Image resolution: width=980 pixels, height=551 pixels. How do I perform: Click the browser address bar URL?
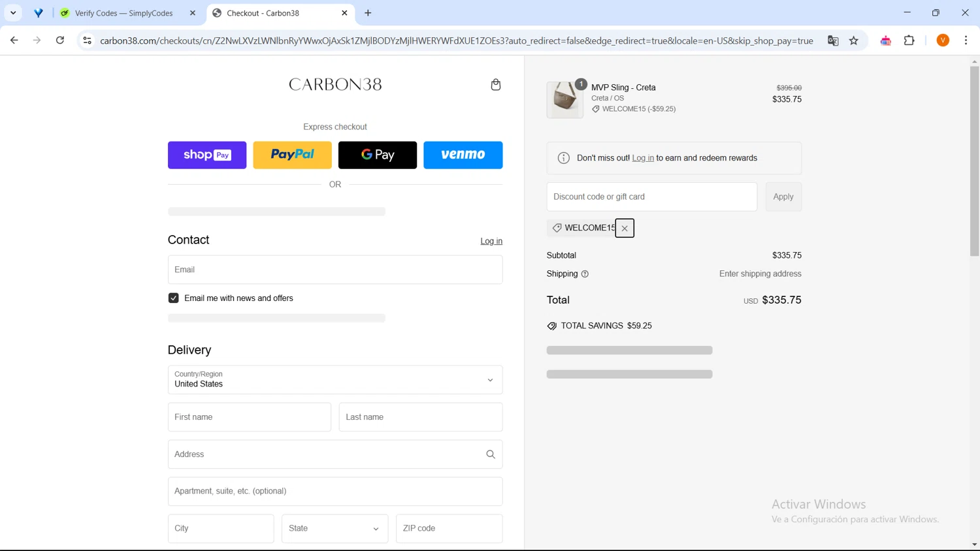[457, 40]
